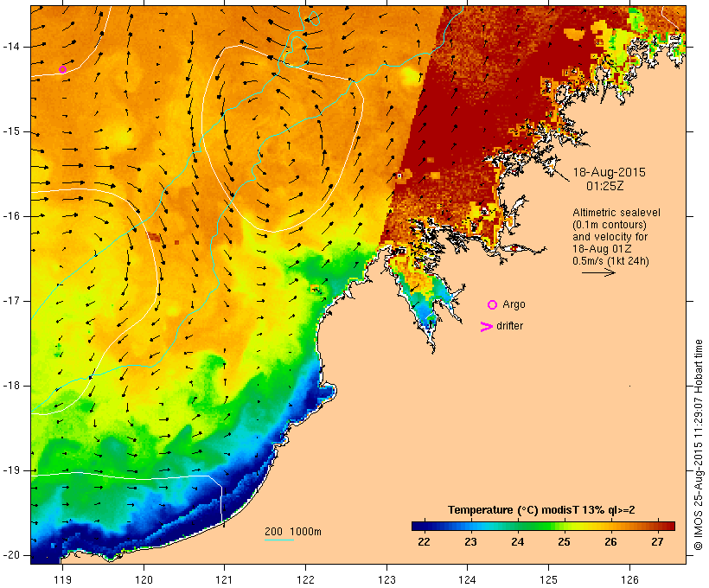Click the '(0.1m contours)' text line
Viewport: 709px width, 588px height.
pyautogui.click(x=610, y=225)
